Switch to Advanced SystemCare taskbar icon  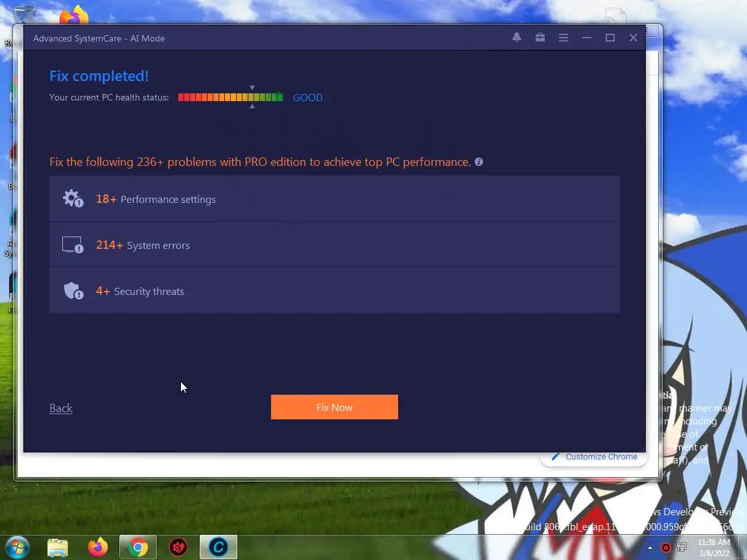tap(218, 548)
